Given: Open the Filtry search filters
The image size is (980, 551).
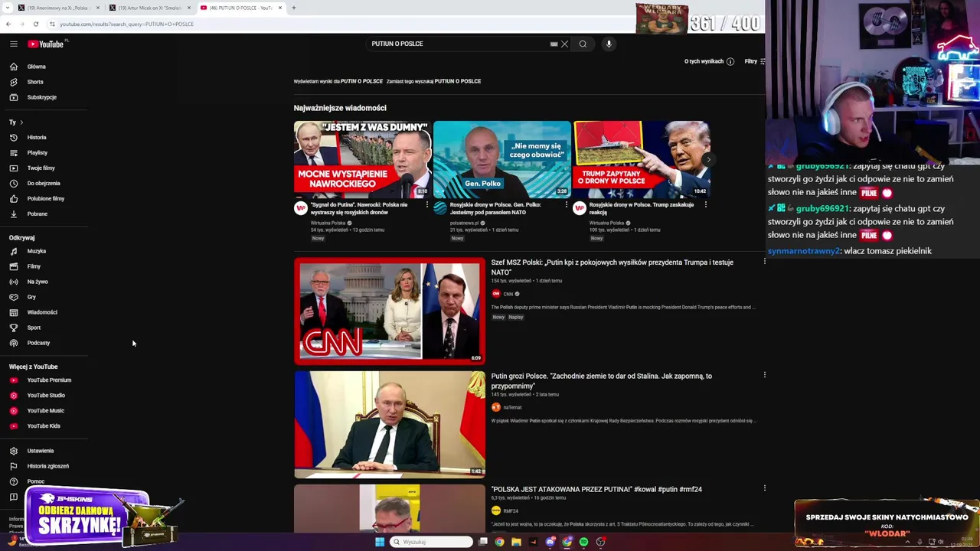Looking at the screenshot, I should click(754, 61).
